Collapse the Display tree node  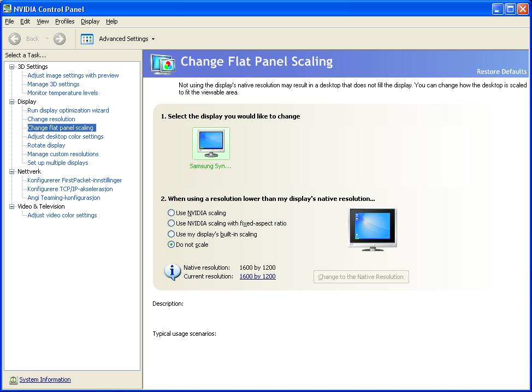pyautogui.click(x=12, y=102)
